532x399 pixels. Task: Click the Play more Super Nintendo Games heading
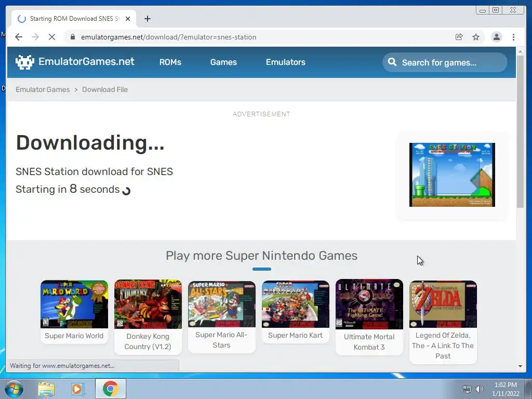(x=262, y=256)
